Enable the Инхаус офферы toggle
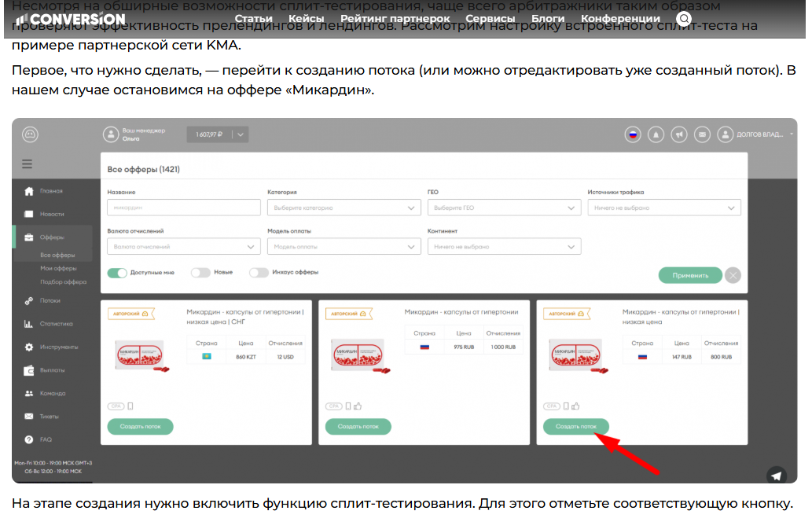Screen dimensions: 812x518 click(x=259, y=270)
